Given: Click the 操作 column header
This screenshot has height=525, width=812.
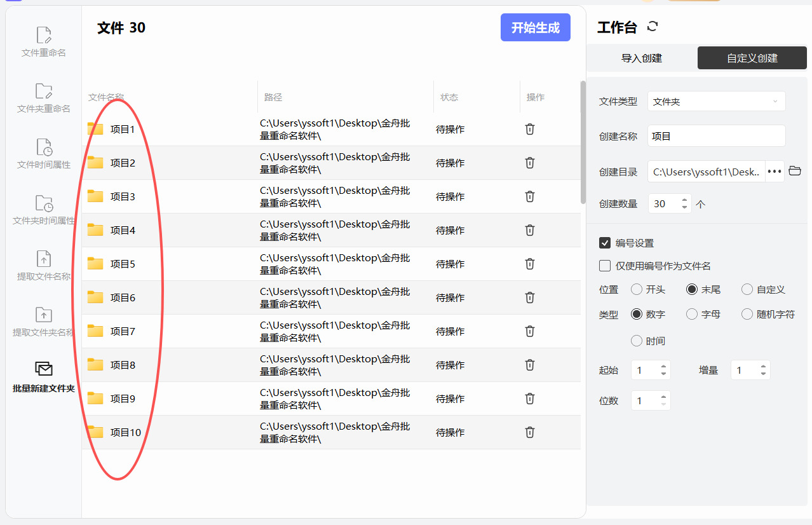Looking at the screenshot, I should (x=536, y=97).
